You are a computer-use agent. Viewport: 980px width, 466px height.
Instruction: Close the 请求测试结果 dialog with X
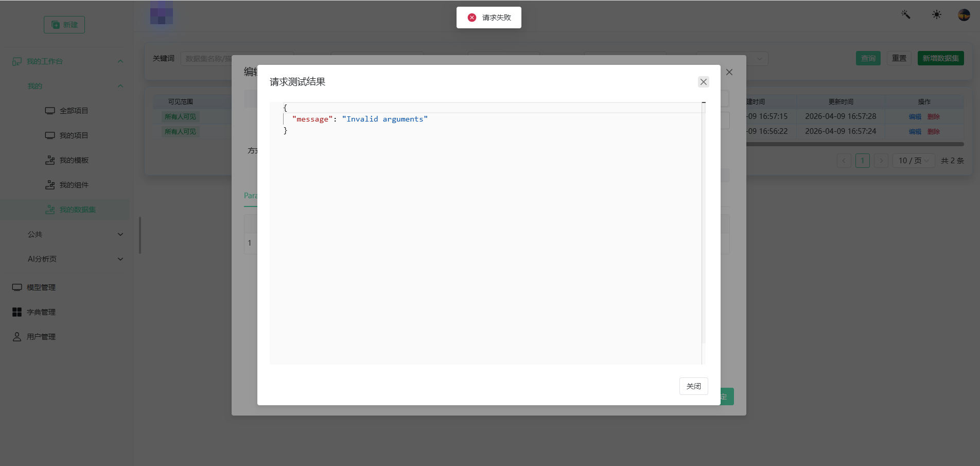coord(704,82)
